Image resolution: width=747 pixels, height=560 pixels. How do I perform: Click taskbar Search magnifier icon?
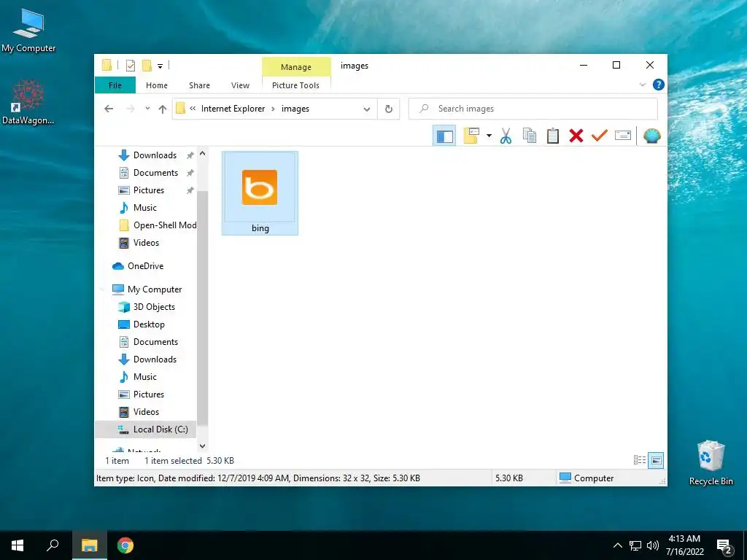[x=53, y=545]
